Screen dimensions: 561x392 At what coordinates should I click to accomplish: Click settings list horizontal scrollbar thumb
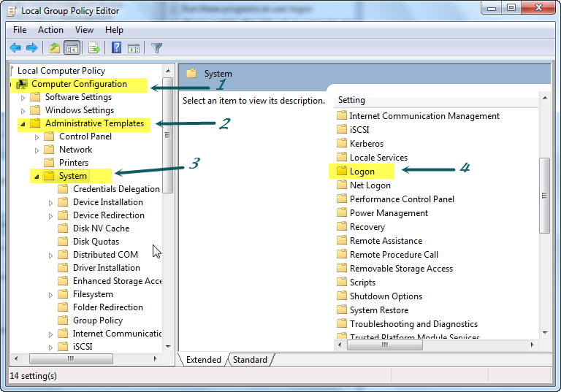click(385, 345)
